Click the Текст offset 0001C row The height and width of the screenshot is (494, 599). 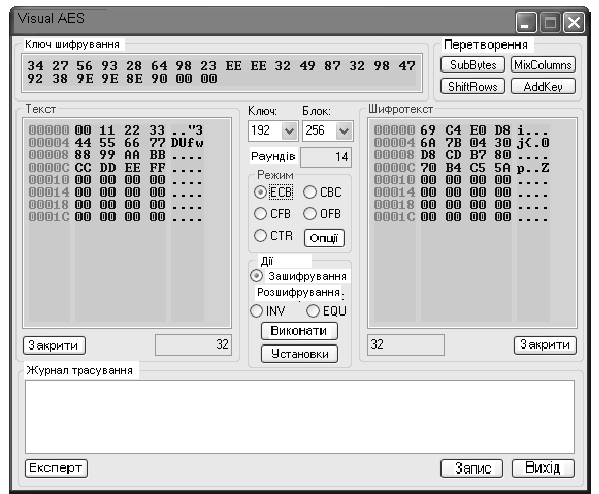[116, 217]
